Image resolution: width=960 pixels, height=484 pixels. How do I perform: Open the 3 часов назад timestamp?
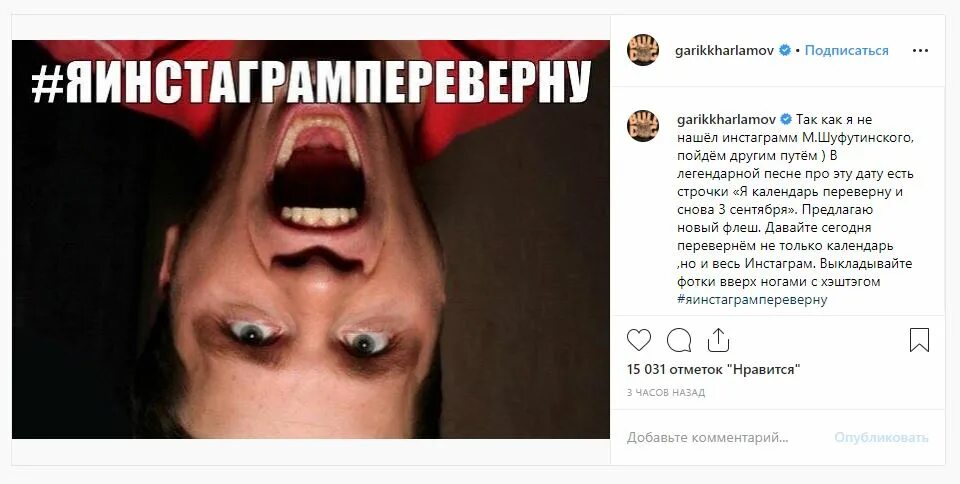coord(666,393)
